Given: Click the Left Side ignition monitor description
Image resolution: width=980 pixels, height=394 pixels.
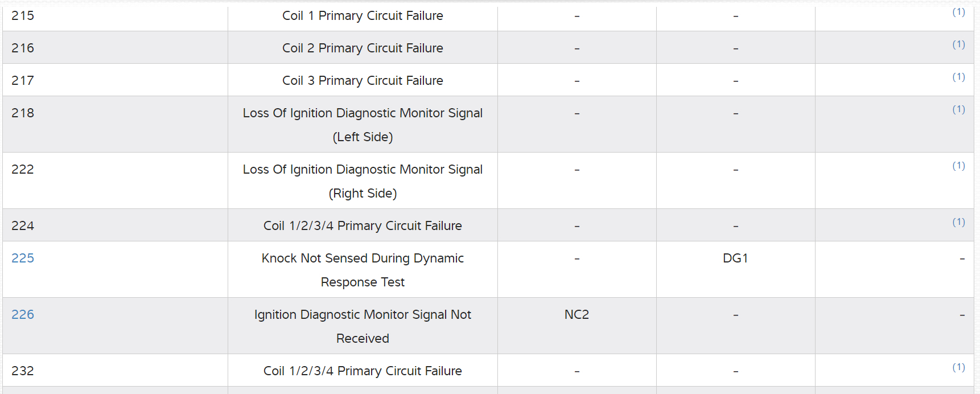Looking at the screenshot, I should click(x=363, y=125).
